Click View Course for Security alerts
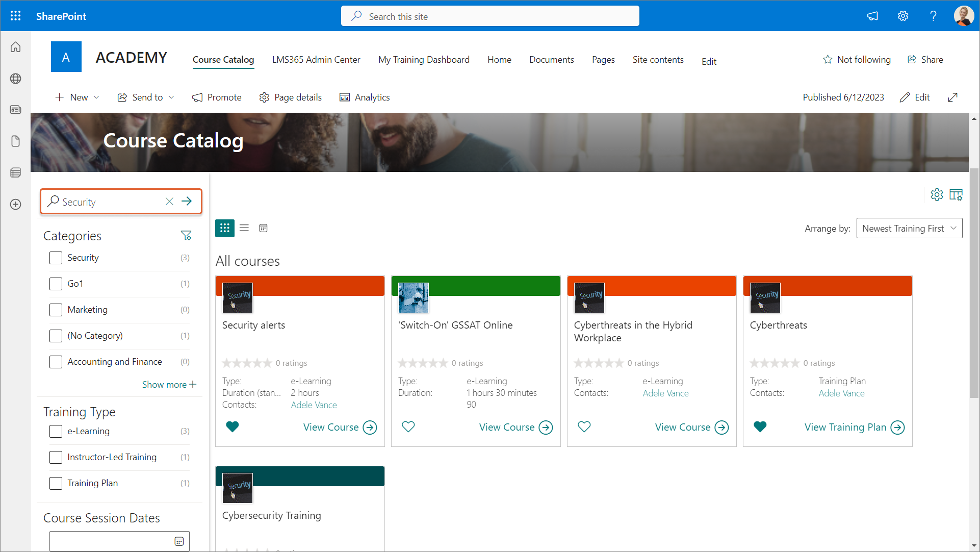Viewport: 980px width, 552px height. pos(340,427)
